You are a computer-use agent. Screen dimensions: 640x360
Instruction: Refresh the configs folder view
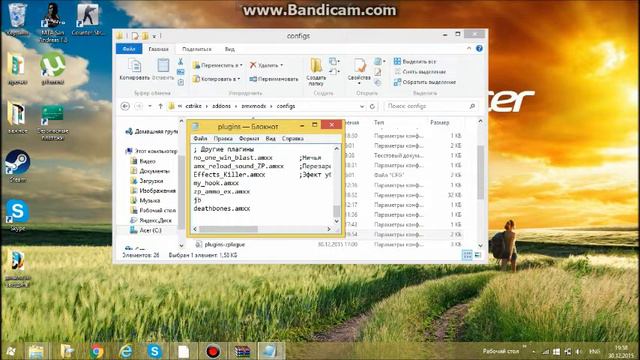click(372, 106)
